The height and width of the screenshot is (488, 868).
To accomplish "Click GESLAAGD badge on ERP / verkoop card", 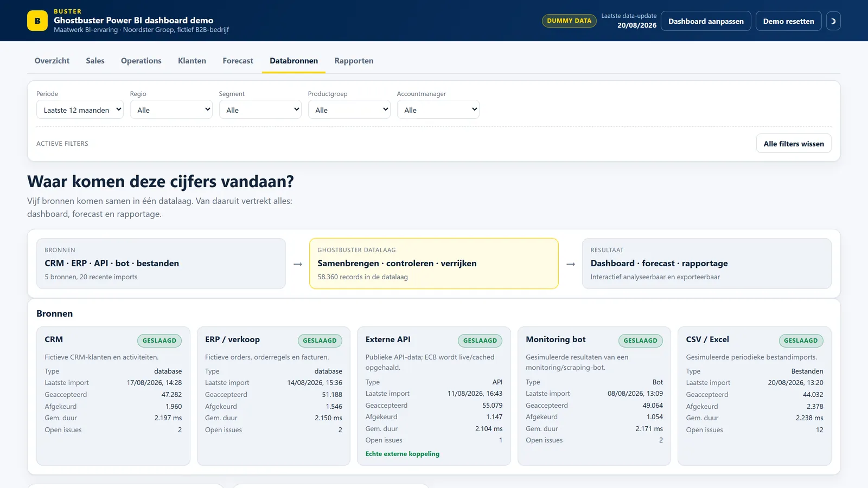I will coord(320,341).
